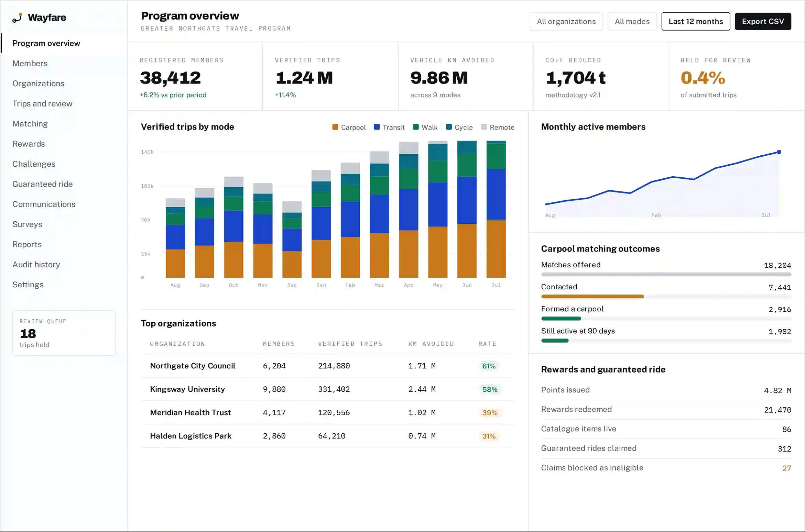
Task: Sort by the Verified trips column header
Action: pos(350,344)
